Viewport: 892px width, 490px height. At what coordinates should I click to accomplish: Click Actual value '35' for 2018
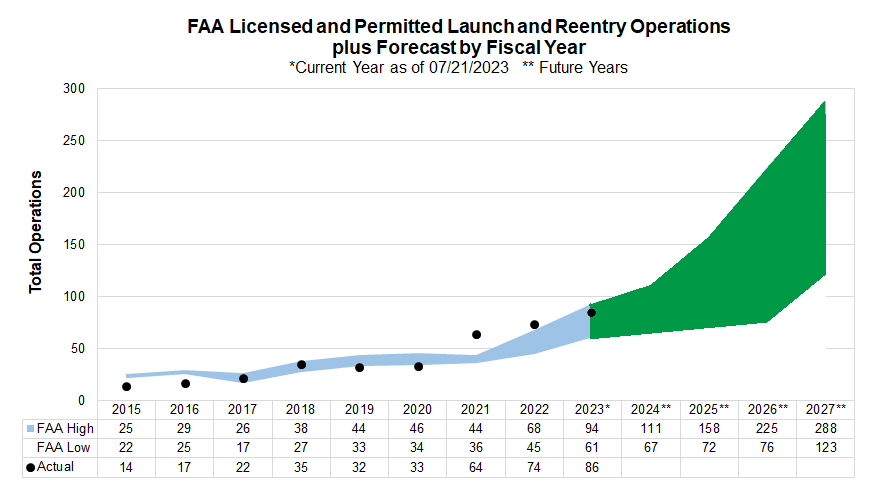300,468
